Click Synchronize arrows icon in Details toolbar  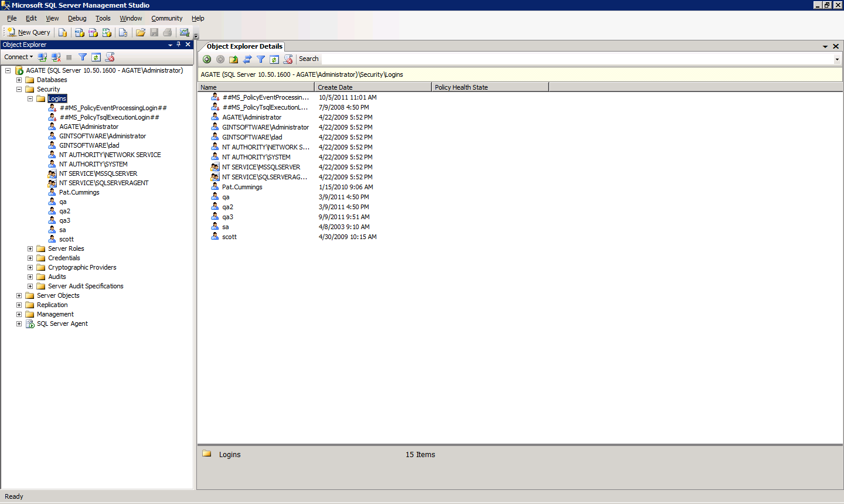click(247, 59)
